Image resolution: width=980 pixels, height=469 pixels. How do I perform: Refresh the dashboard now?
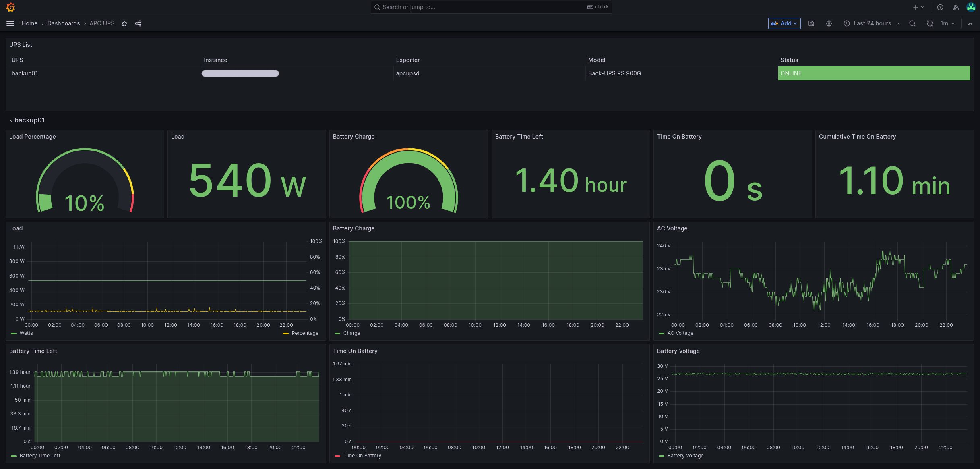tap(930, 23)
